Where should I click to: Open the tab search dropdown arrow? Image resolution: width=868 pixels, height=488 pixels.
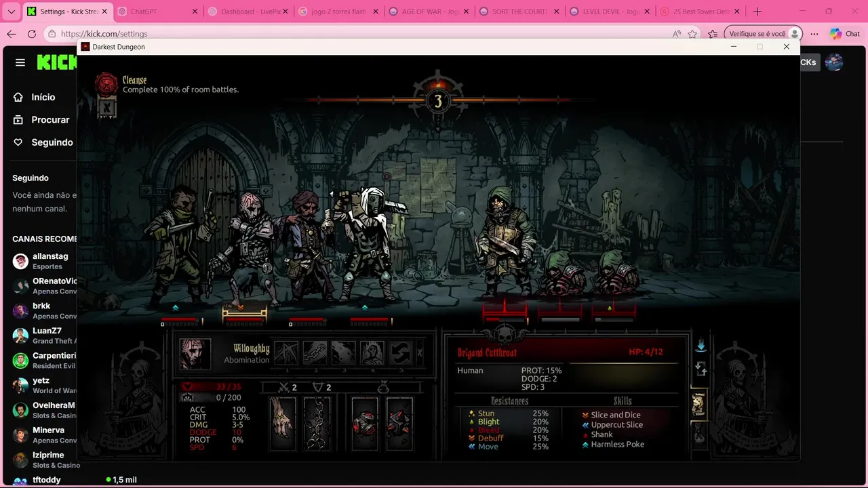(11, 12)
